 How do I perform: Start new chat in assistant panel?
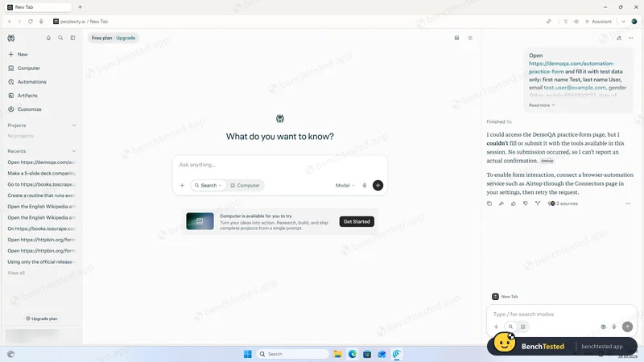[619, 38]
